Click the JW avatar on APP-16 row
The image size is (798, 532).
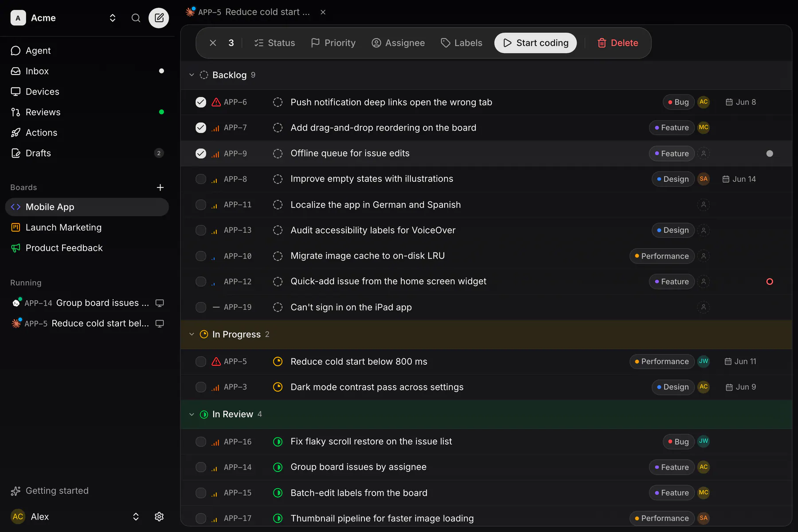coord(703,441)
